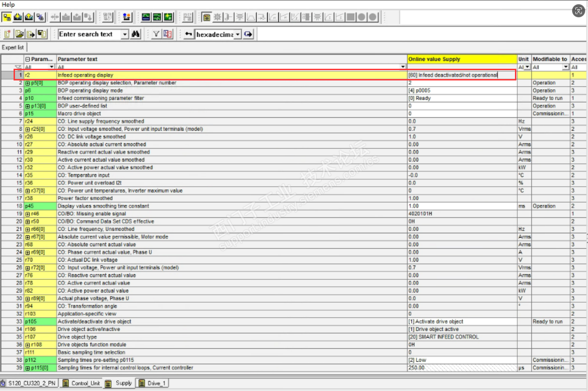Click p45 smoothing time constant value 1.00

click(x=462, y=206)
